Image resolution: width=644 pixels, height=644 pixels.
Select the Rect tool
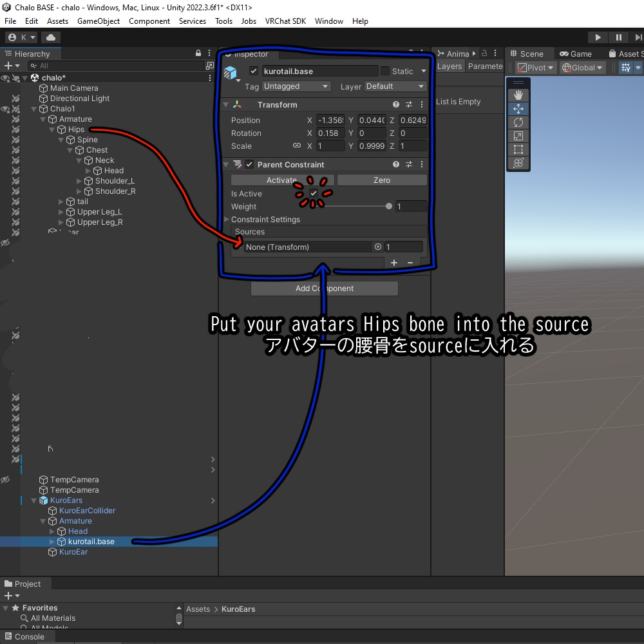(518, 149)
